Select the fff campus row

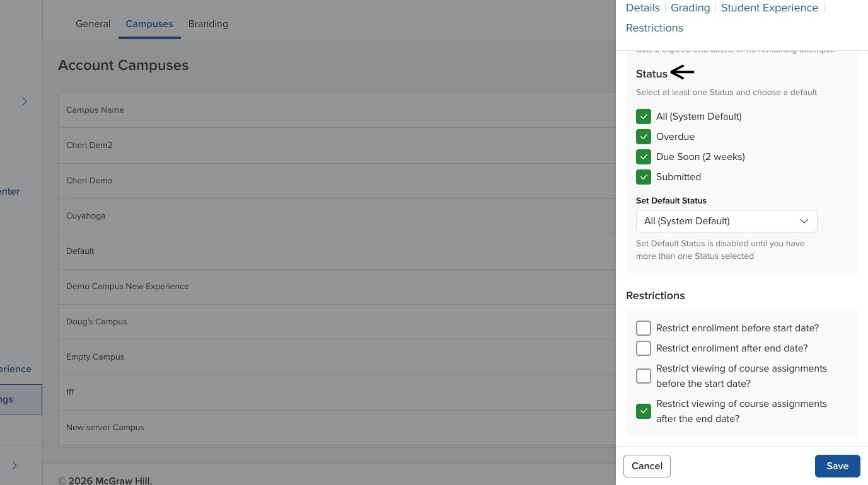pyautogui.click(x=337, y=392)
